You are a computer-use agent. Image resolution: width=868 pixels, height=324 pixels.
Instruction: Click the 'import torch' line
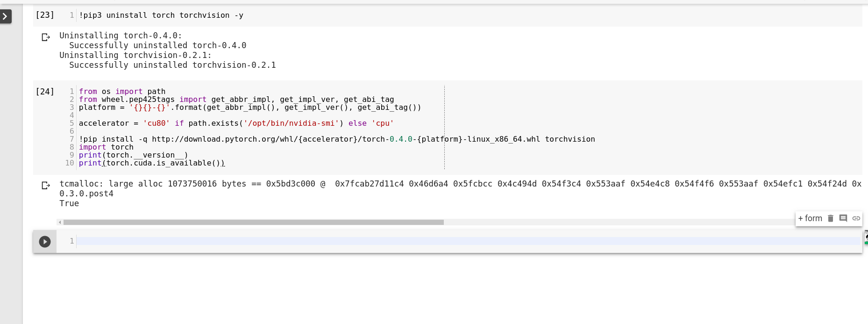click(x=106, y=147)
